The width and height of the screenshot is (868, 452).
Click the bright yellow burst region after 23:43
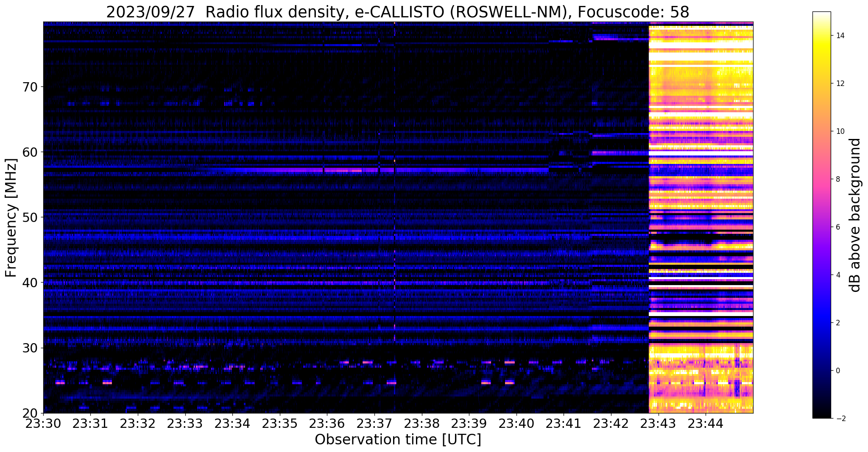[701, 217]
